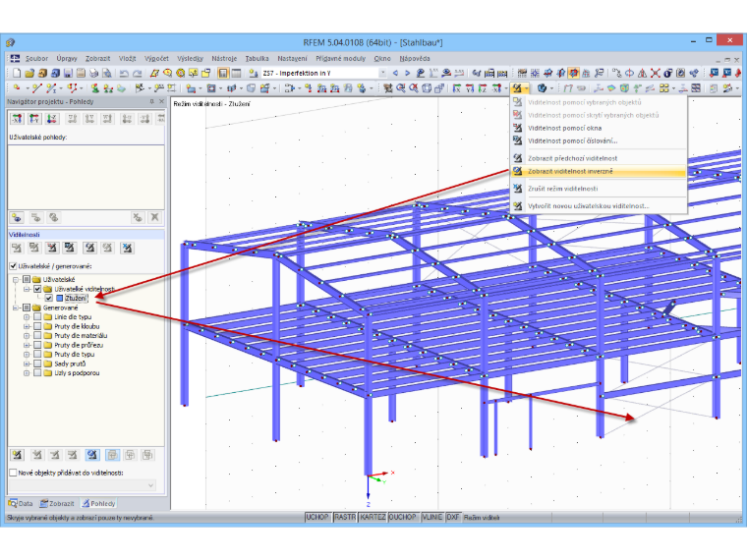
Task: Enable Nové objekty přidávat do viditelnosti
Action: click(x=14, y=473)
